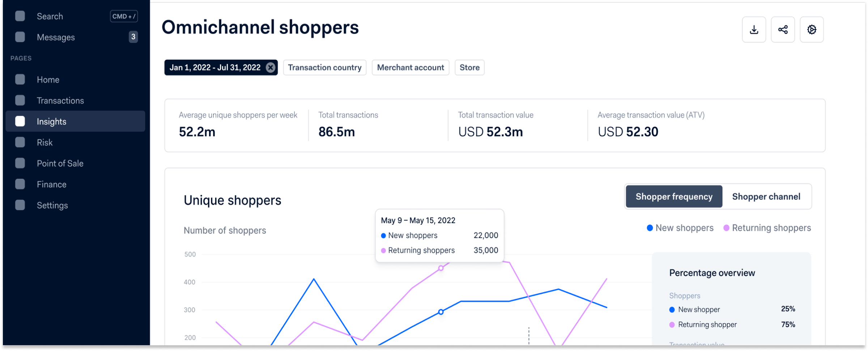This screenshot has height=351, width=868.
Task: Open sharing options via the share icon
Action: point(783,29)
